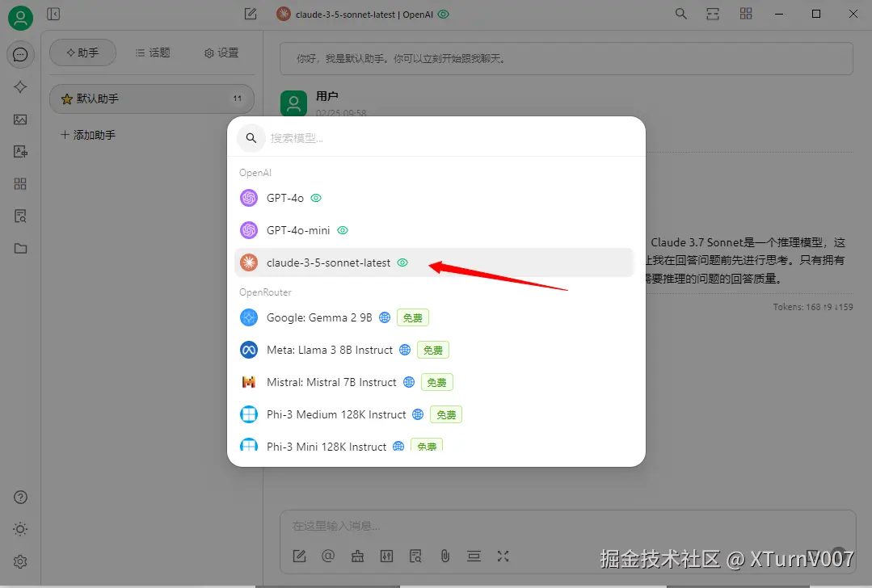Switch to the 话题 tab
The height and width of the screenshot is (588, 872).
click(153, 52)
